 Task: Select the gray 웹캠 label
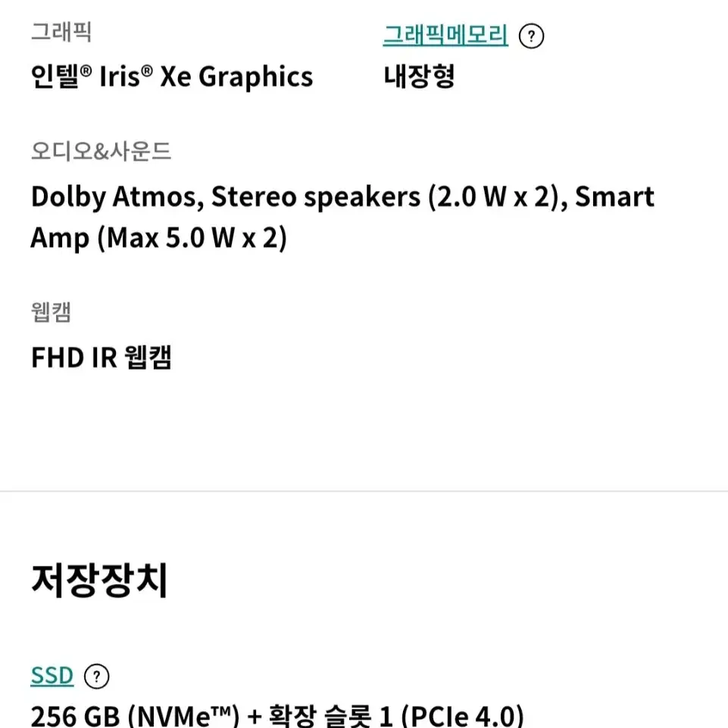51,311
